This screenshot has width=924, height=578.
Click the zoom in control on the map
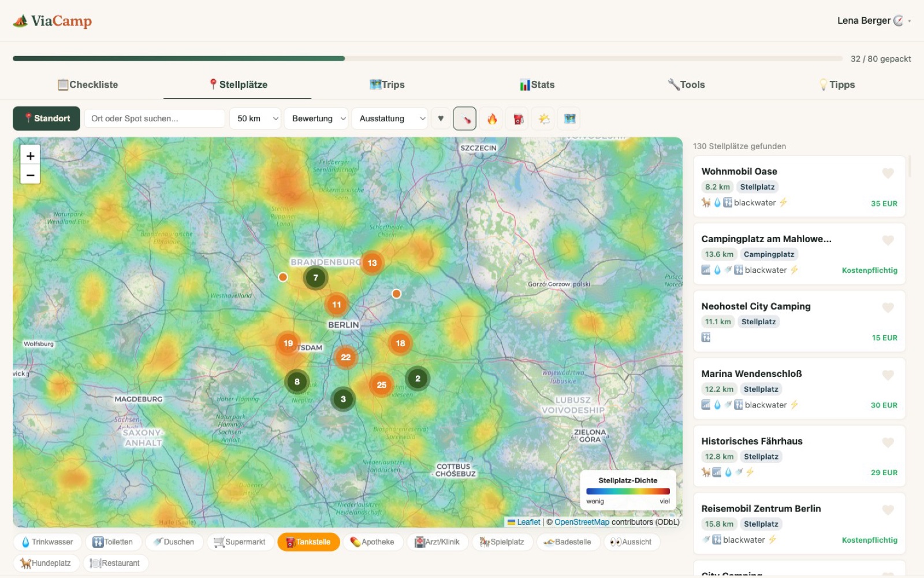(x=30, y=155)
